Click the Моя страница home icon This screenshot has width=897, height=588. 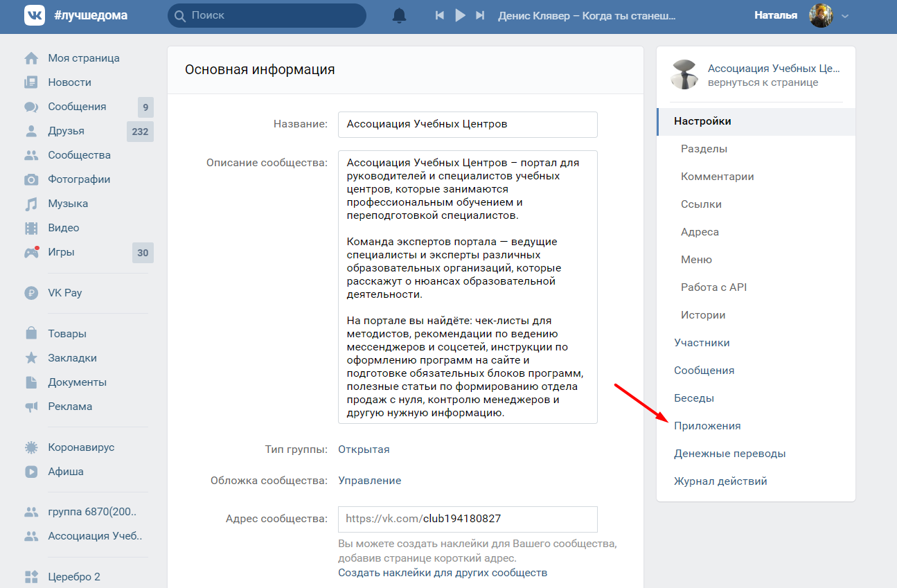tap(31, 58)
